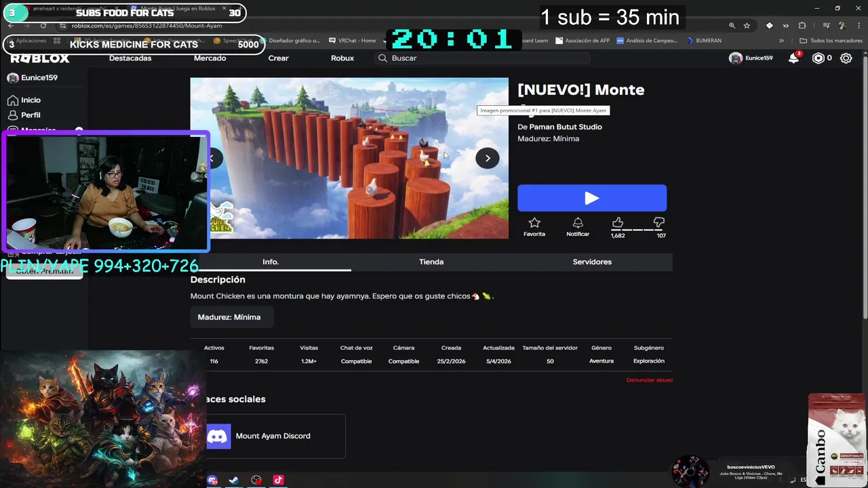Screen dimensions: 868x488
Task: Click the Eunice159 avatar in top bar
Action: point(736,58)
